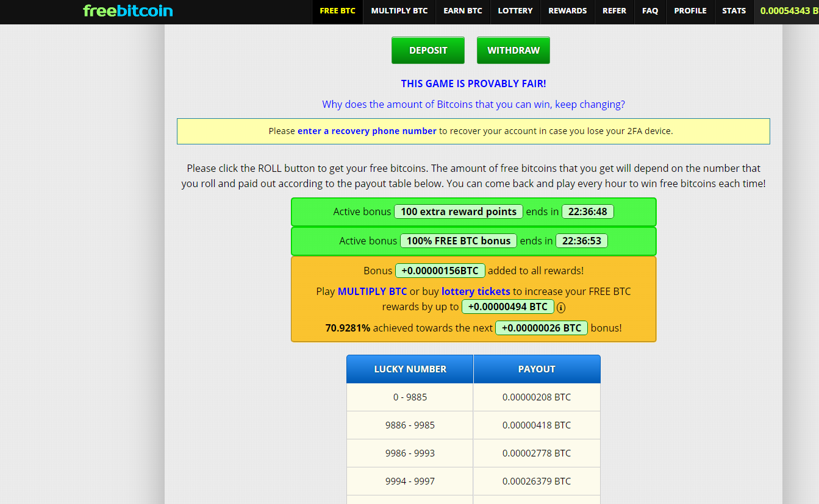Click the 22:36:48 countdown timer
Image resolution: width=819 pixels, height=504 pixels.
588,211
